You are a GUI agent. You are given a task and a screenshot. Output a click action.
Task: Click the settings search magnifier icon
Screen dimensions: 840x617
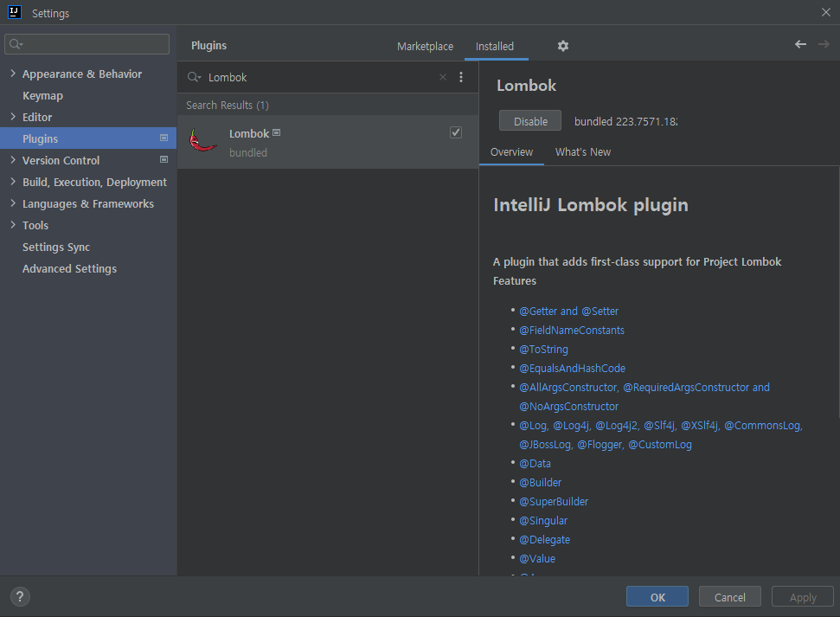[16, 44]
